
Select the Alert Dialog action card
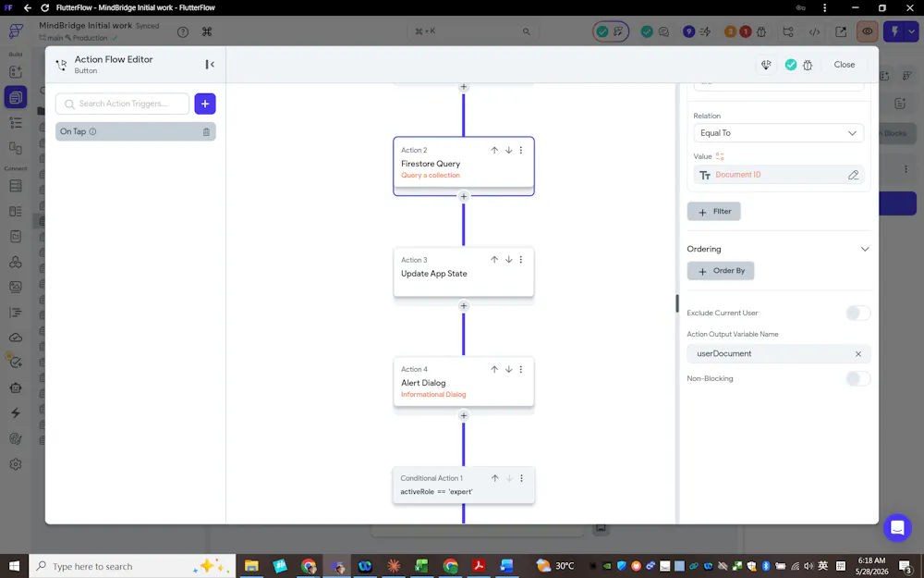[464, 382]
